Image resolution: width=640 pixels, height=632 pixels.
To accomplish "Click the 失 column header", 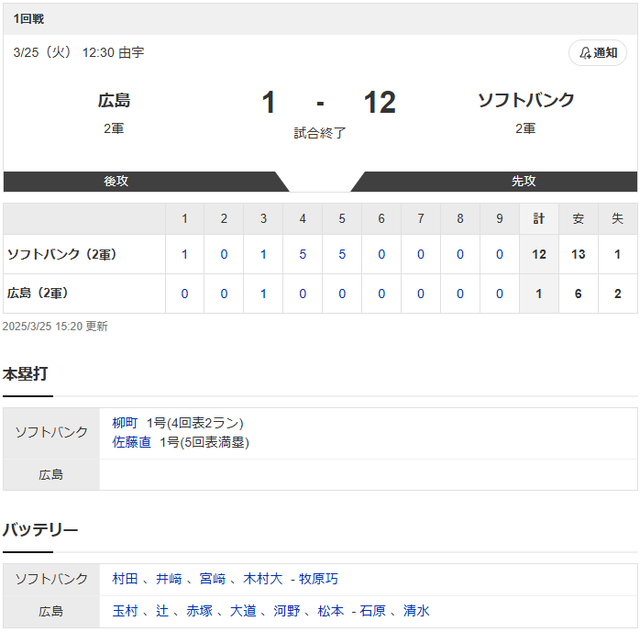I will coord(618,219).
